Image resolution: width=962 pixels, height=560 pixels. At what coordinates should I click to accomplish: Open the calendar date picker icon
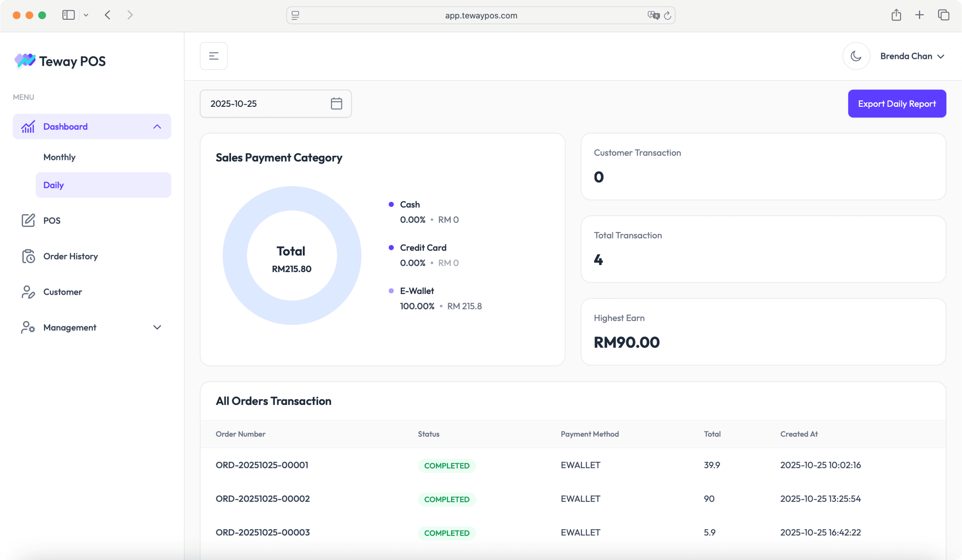pos(336,103)
